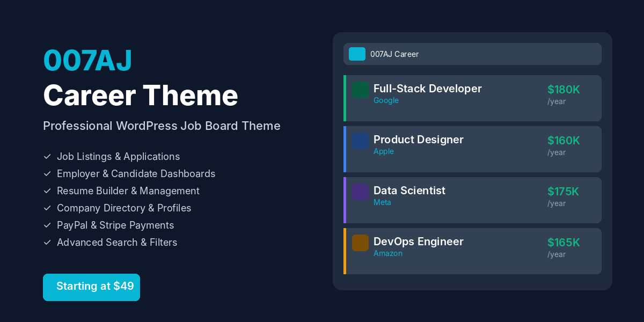The width and height of the screenshot is (644, 322).
Task: Click Professional WordPress Job Board Theme subtitle
Action: click(162, 126)
